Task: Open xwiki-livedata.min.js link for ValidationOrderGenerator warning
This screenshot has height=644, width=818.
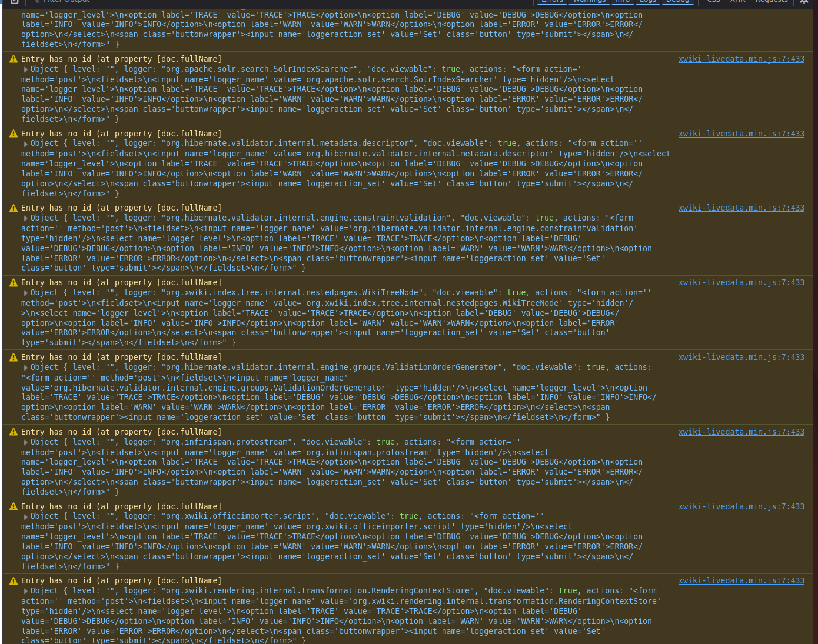Action: coord(741,357)
